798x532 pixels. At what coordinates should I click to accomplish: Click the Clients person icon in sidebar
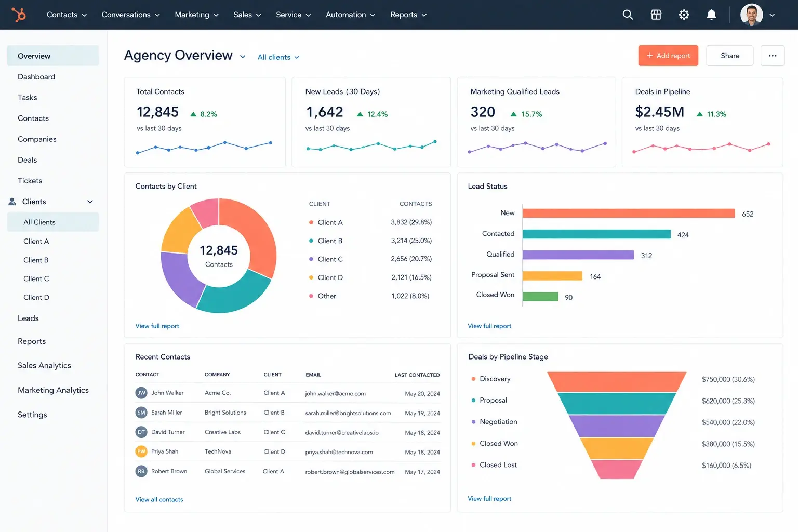(x=12, y=202)
